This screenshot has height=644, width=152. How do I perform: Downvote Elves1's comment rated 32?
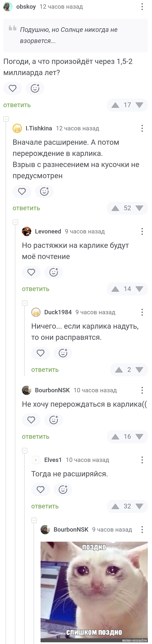click(x=139, y=506)
